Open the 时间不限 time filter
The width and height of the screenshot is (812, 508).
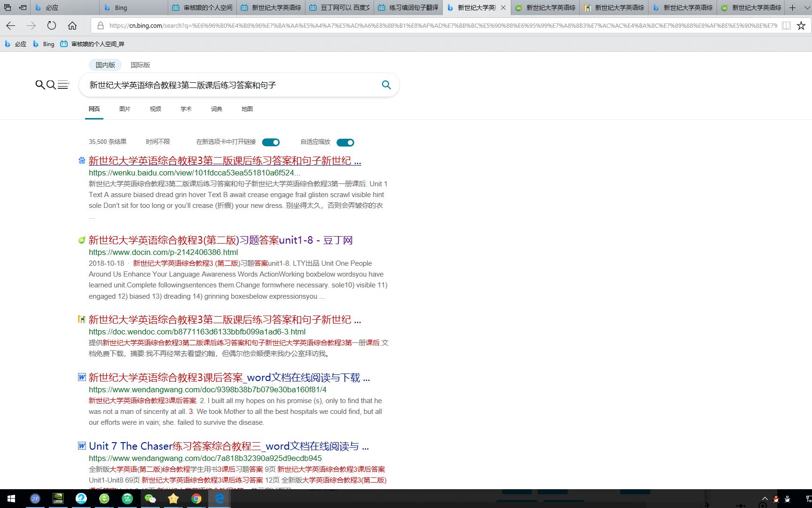tap(158, 142)
